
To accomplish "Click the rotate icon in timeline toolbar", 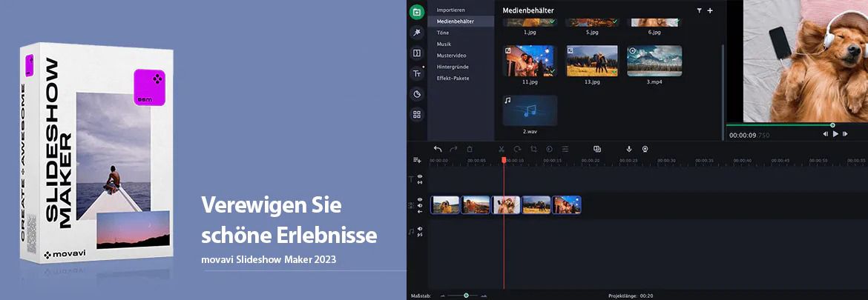I will [x=518, y=149].
